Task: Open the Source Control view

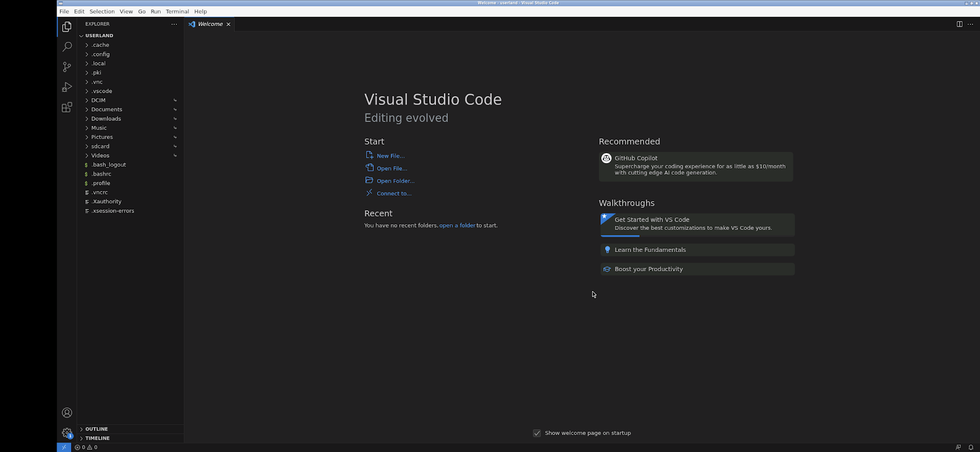Action: coord(67,67)
